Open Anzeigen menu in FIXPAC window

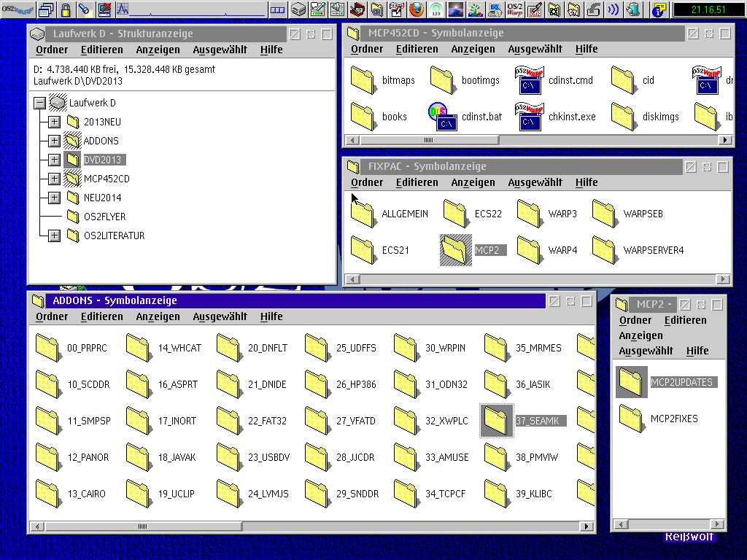(x=473, y=182)
